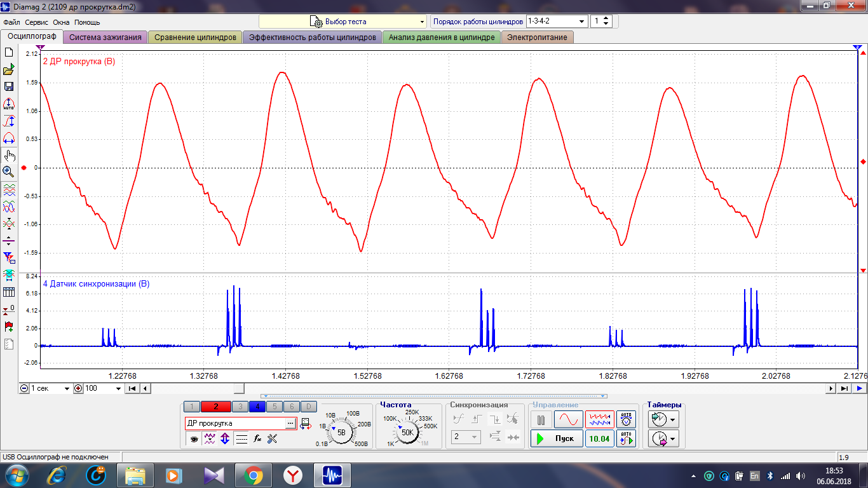This screenshot has height=488, width=868.
Task: Click the green 10.04 indicator button
Action: tap(600, 438)
